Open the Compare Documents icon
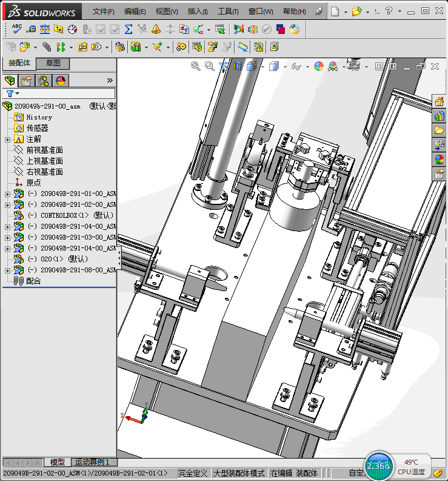Viewport: 448px width, 481px height. pos(184,29)
